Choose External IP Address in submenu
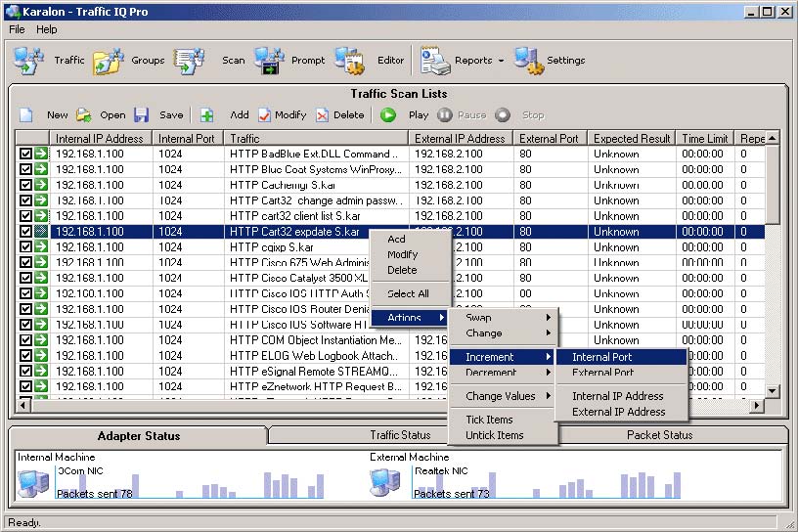This screenshot has height=532, width=798. (x=621, y=412)
